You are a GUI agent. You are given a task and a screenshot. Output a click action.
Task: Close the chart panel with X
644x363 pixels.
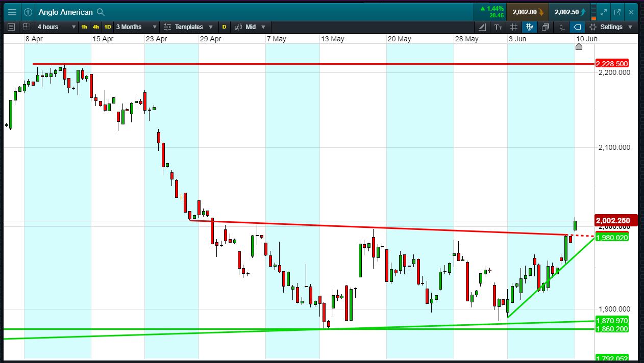pyautogui.click(x=631, y=12)
